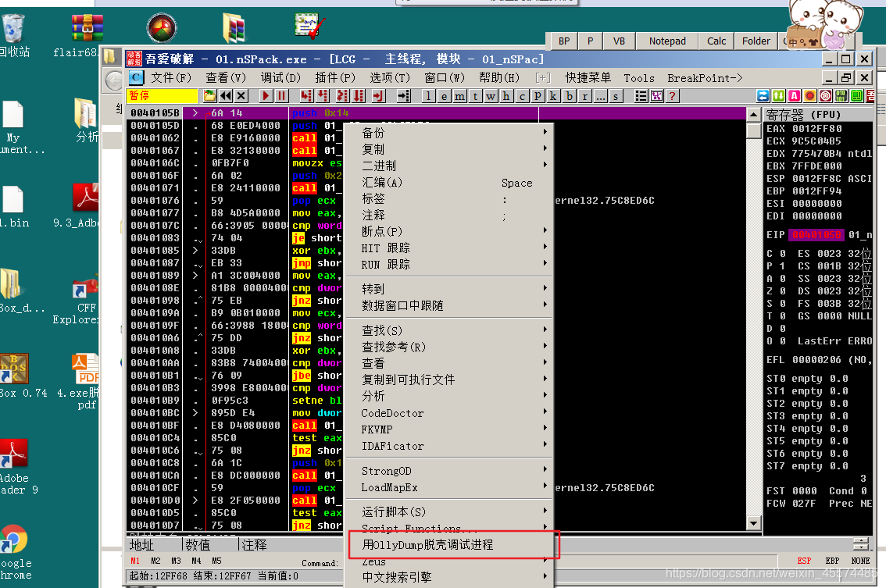Viewport: 886px width, 588px height.
Task: Click the BP quick launch button
Action: click(x=564, y=41)
